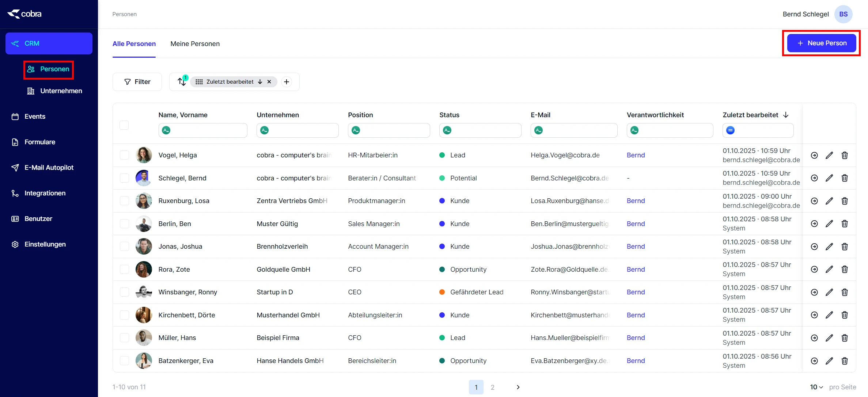Image resolution: width=868 pixels, height=397 pixels.
Task: Switch to the Meine Personen tab
Action: (x=195, y=44)
